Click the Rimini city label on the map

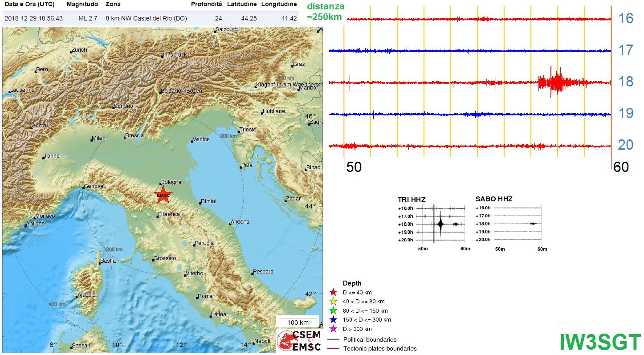208,201
